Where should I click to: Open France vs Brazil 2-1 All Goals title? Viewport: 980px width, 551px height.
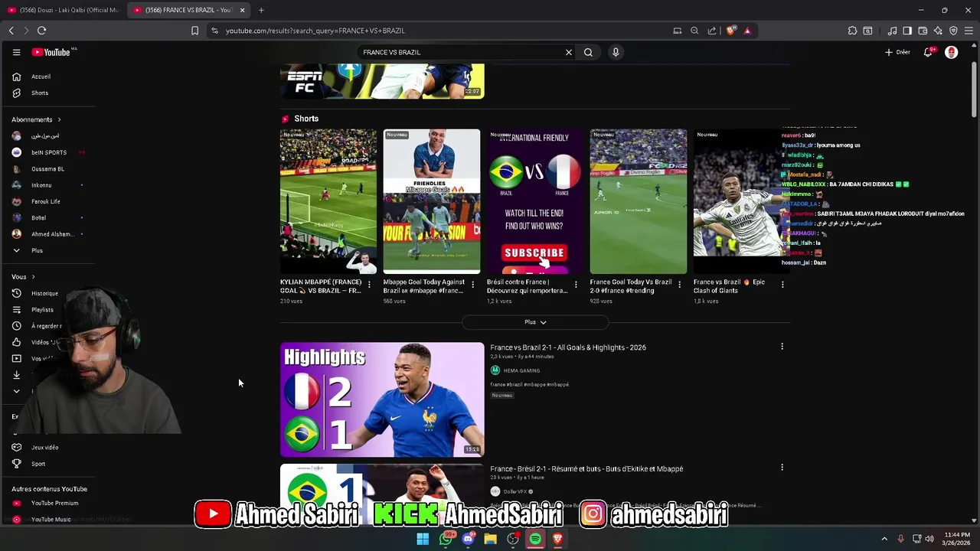[x=568, y=347]
